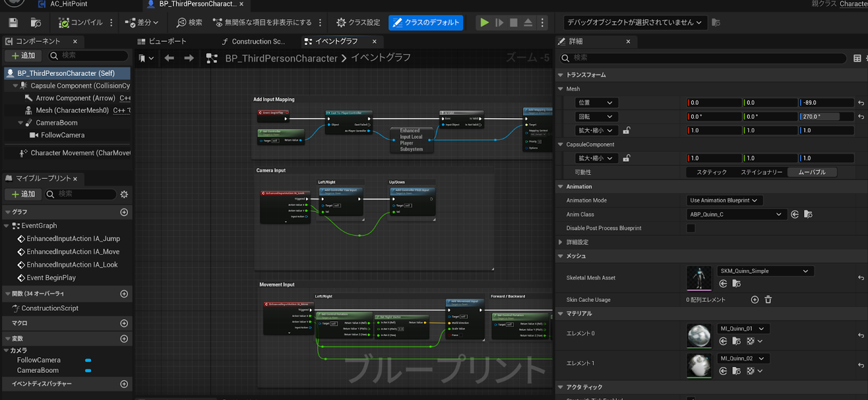This screenshot has height=400, width=868.
Task: Open My Blueprint settings gear icon
Action: coord(124,194)
